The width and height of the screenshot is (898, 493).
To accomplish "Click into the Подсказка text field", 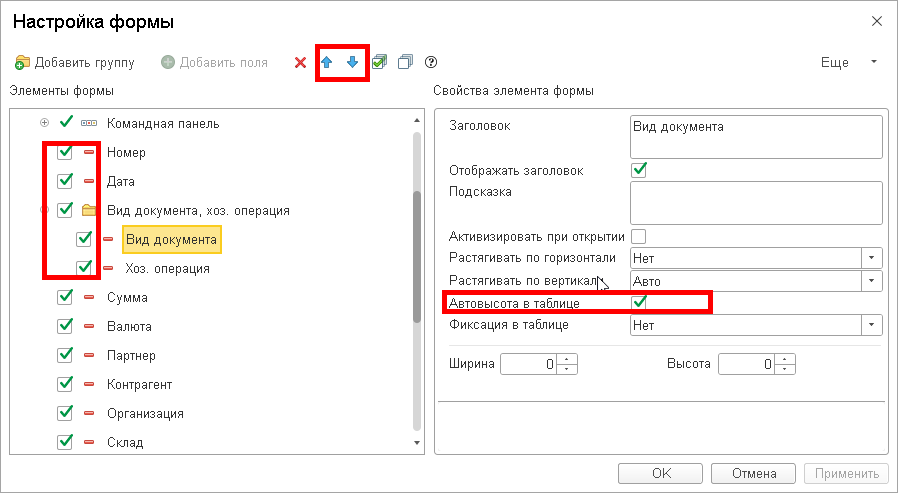I will pyautogui.click(x=756, y=203).
